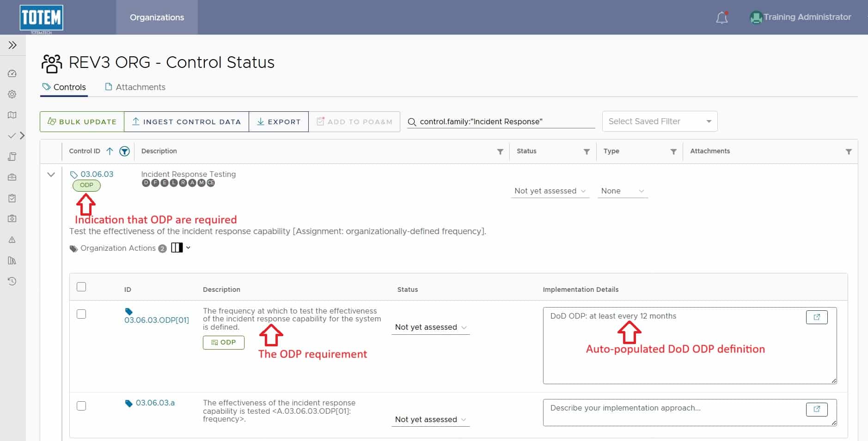The width and height of the screenshot is (868, 441).
Task: Select the checkbox for row 03.06.03.a
Action: (81, 406)
